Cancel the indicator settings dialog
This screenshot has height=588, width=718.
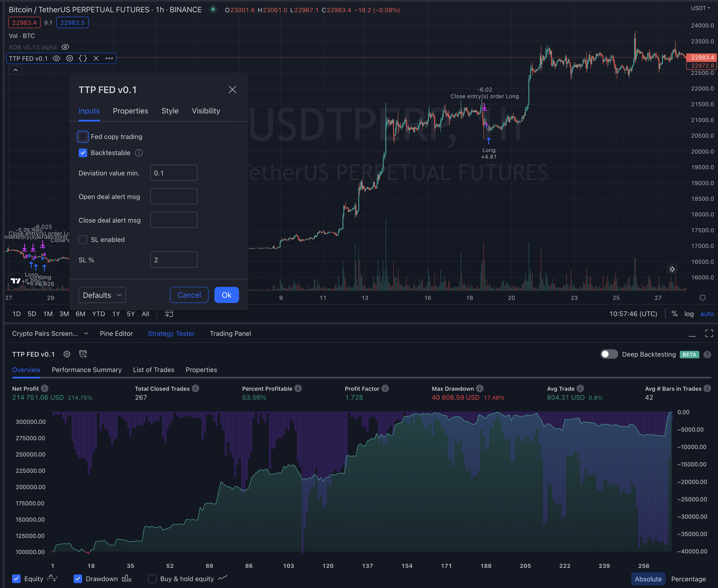[189, 295]
